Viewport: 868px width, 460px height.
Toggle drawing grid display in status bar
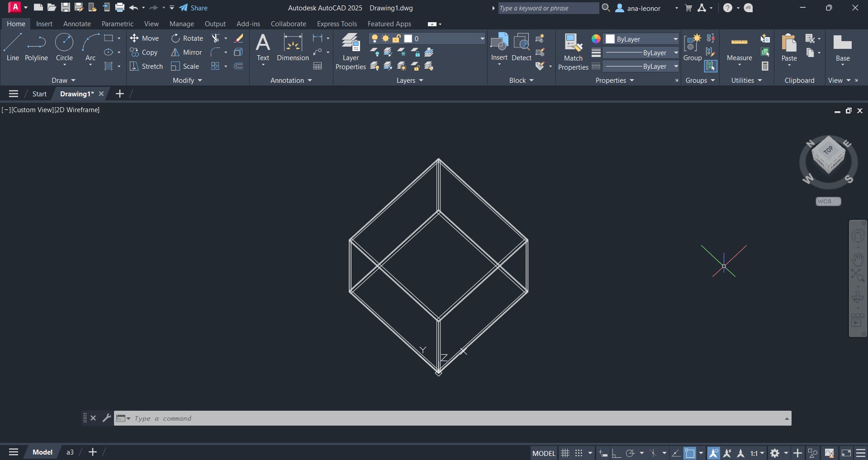coord(565,453)
